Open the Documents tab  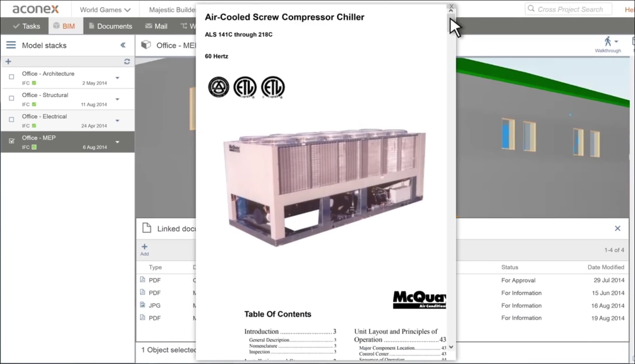pos(110,26)
